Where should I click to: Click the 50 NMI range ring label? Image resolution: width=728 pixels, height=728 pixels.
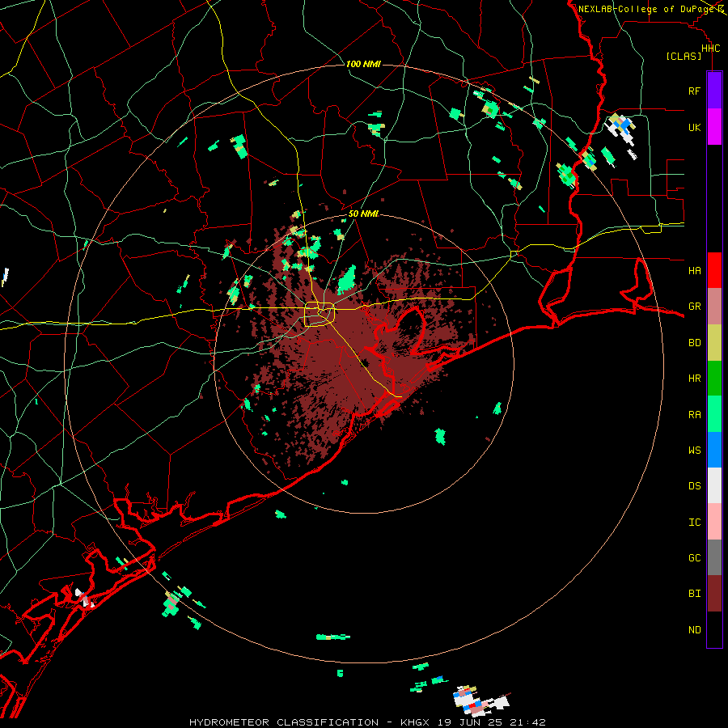pos(363,214)
